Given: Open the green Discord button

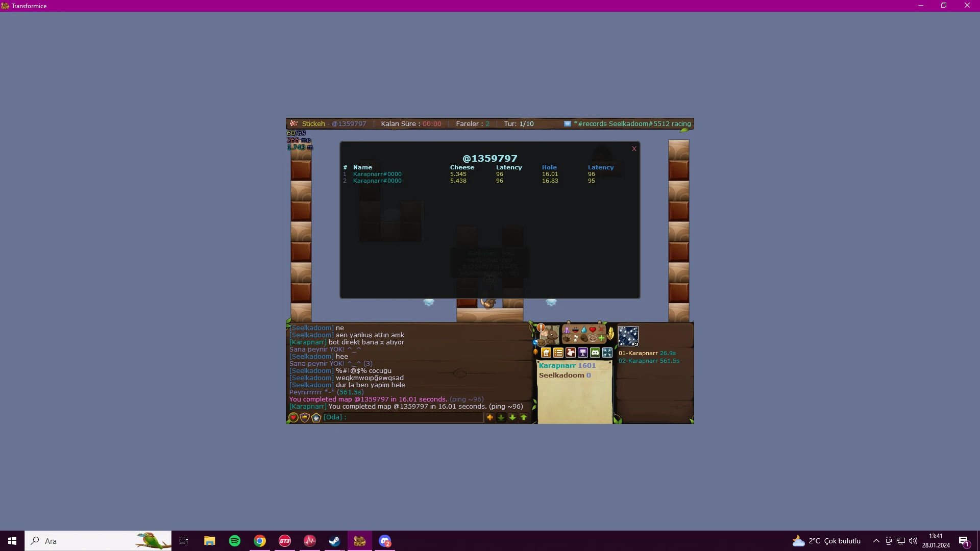Looking at the screenshot, I should tap(595, 353).
